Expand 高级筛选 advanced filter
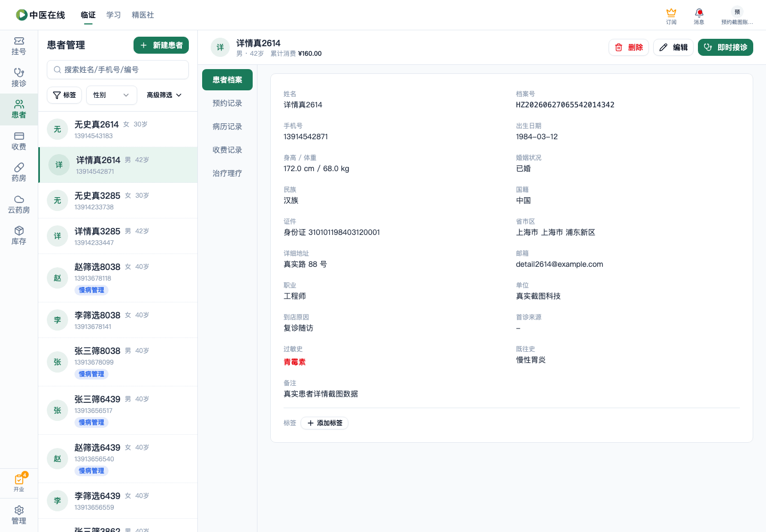Viewport: 766px width, 532px height. coord(164,95)
